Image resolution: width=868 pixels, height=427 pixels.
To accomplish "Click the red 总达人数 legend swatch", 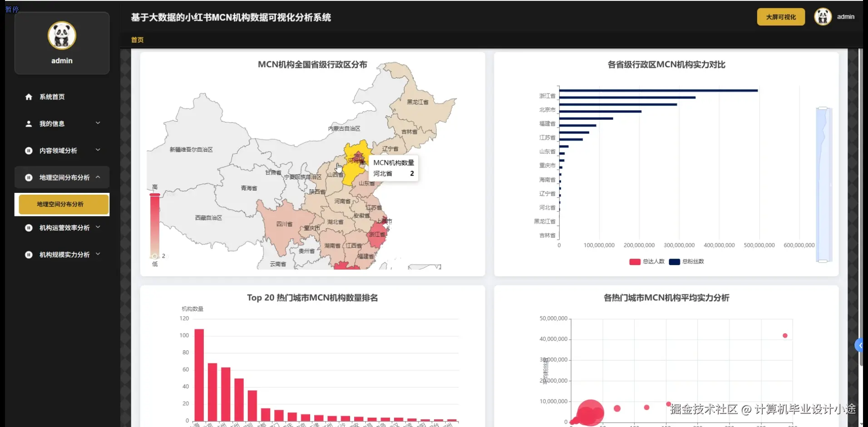I will pos(635,262).
